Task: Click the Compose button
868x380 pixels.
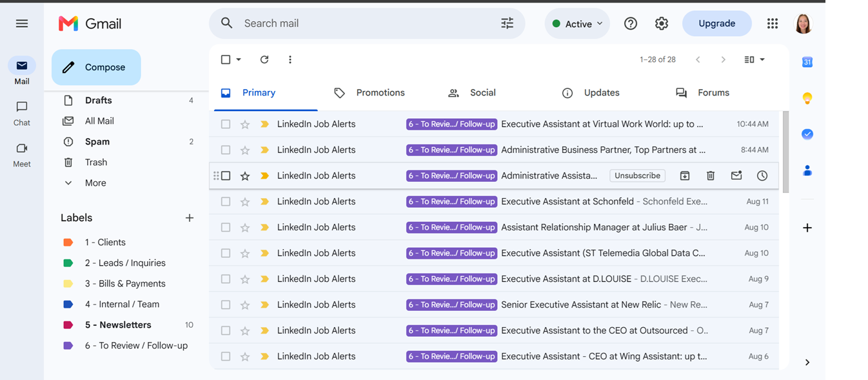Action: pyautogui.click(x=96, y=67)
